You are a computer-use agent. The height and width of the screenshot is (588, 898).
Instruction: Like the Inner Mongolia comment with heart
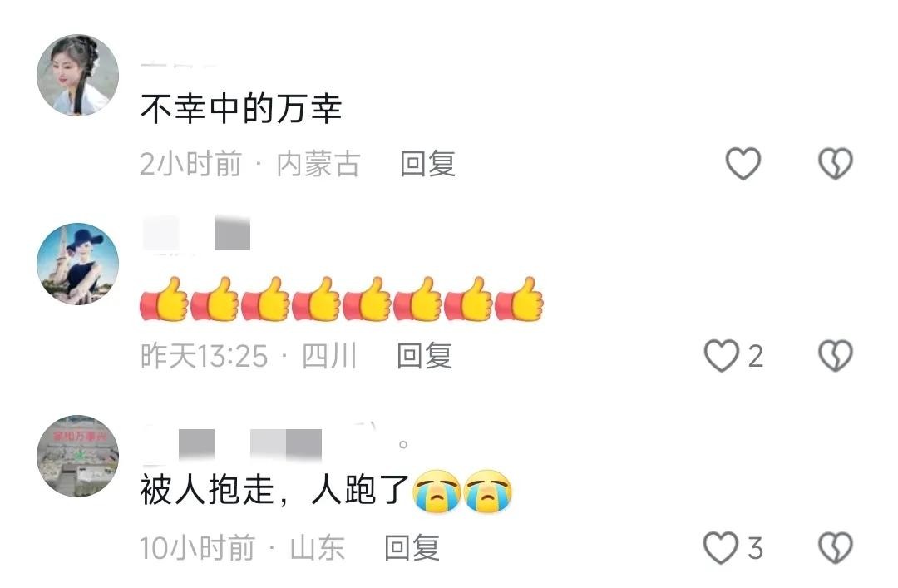click(x=743, y=163)
